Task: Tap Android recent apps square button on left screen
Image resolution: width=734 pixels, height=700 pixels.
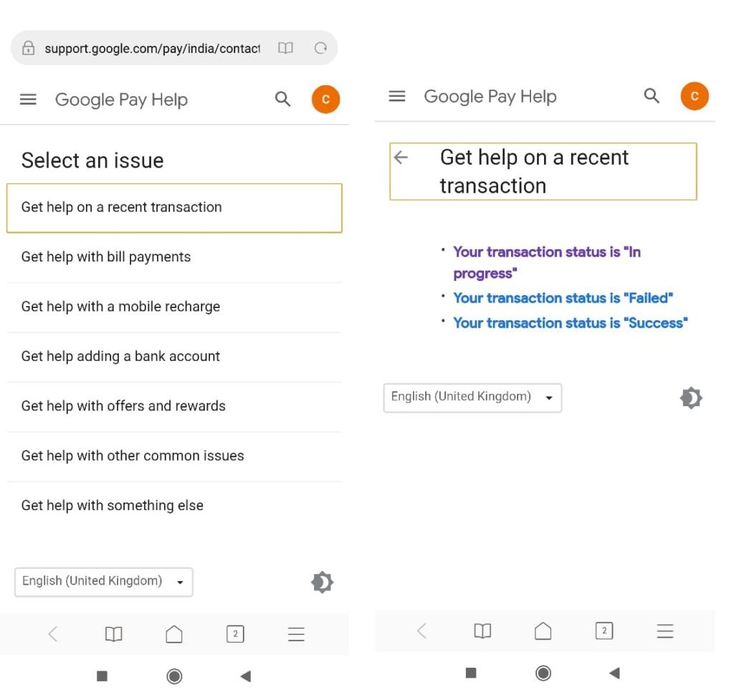Action: point(102,676)
